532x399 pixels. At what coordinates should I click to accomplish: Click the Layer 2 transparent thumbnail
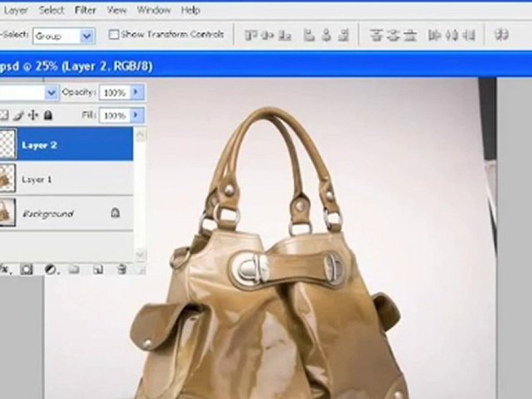(x=7, y=144)
